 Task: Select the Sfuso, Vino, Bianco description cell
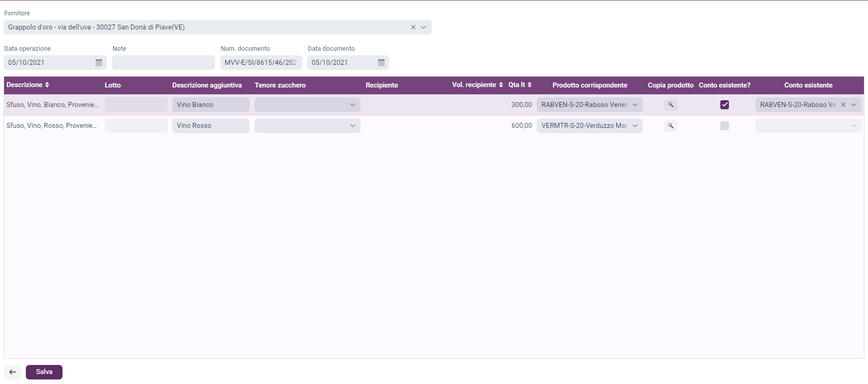pyautogui.click(x=53, y=105)
